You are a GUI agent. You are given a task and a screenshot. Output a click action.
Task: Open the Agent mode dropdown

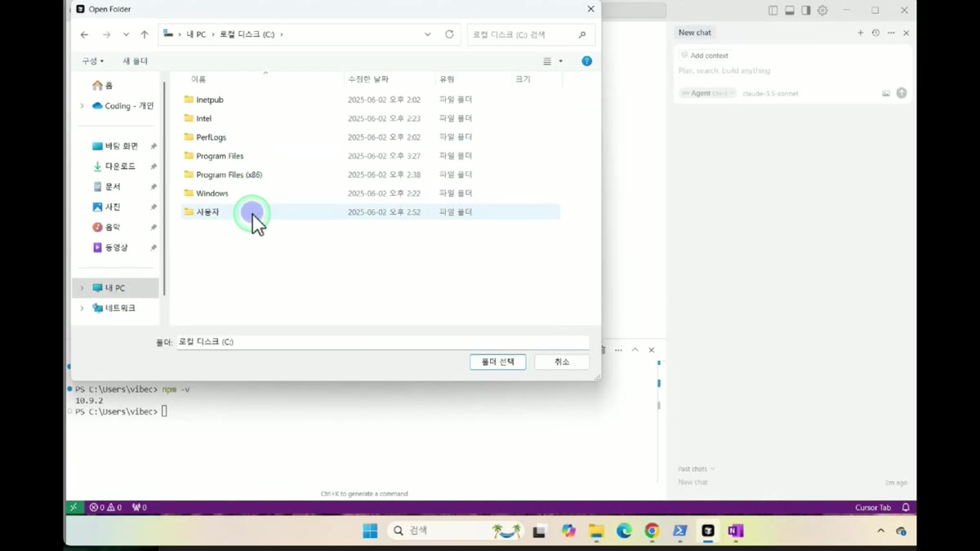[x=708, y=93]
